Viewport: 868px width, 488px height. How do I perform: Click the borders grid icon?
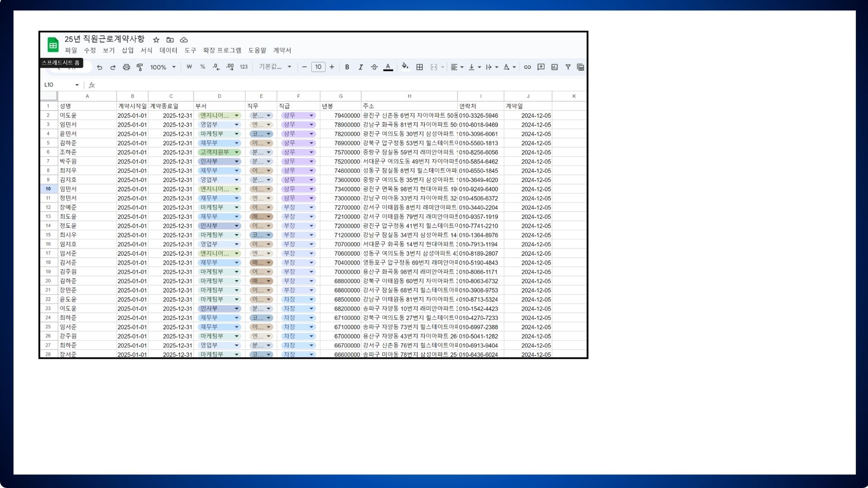tap(420, 67)
